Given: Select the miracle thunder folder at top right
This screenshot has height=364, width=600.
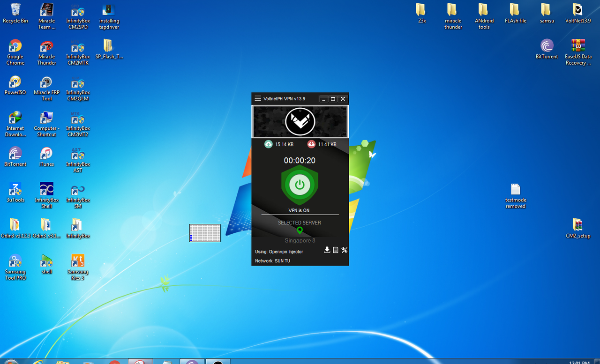Looking at the screenshot, I should point(453,16).
